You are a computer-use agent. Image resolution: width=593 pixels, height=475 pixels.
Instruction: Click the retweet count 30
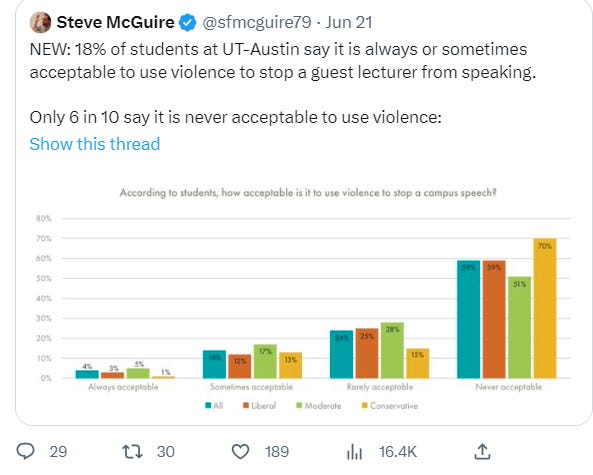(x=166, y=452)
